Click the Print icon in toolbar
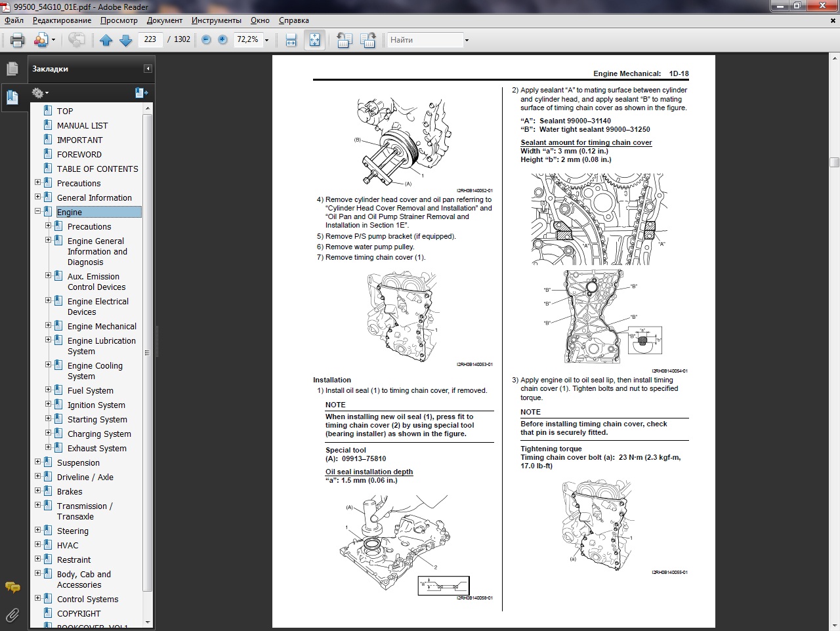Image resolution: width=840 pixels, height=631 pixels. pos(18,40)
